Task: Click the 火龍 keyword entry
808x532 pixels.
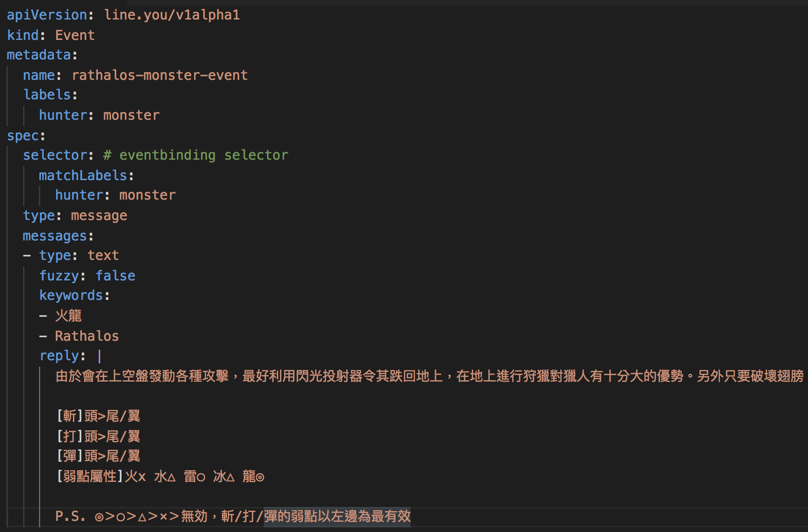Action: click(68, 316)
